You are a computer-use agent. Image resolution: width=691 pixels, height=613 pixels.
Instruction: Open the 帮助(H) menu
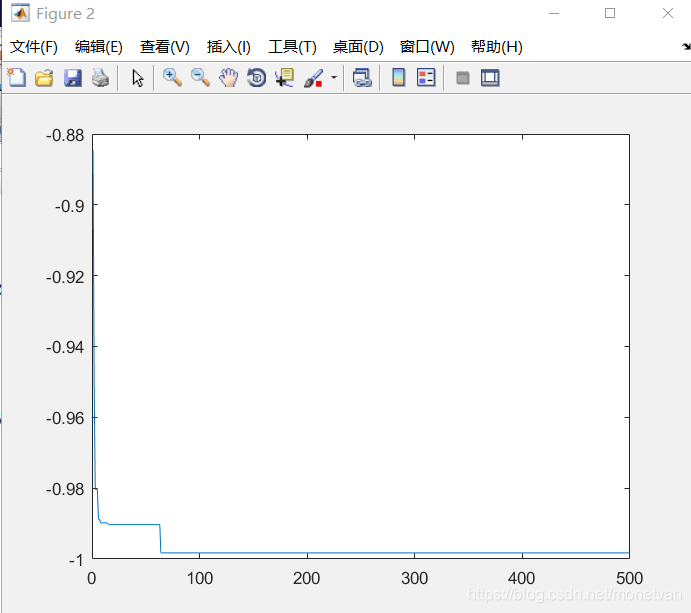click(497, 47)
